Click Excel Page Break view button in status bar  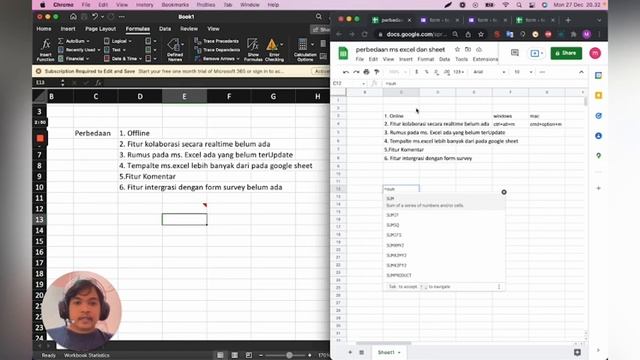click(x=249, y=355)
